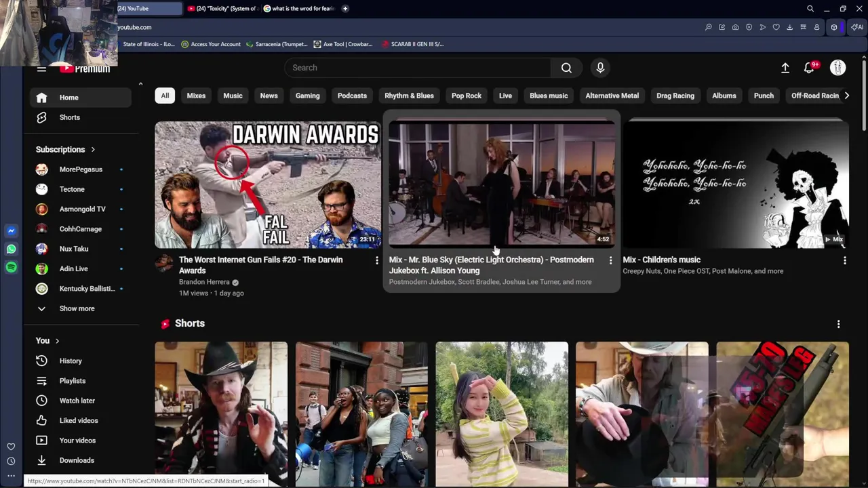The width and height of the screenshot is (868, 488).
Task: Search tabs with title bar magnifier
Action: click(x=810, y=9)
